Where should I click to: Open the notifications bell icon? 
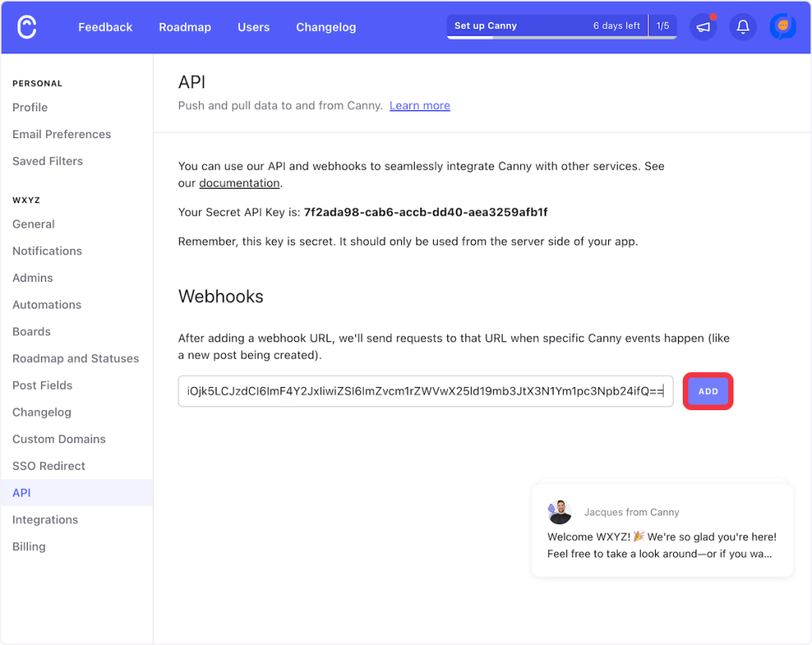(x=743, y=27)
